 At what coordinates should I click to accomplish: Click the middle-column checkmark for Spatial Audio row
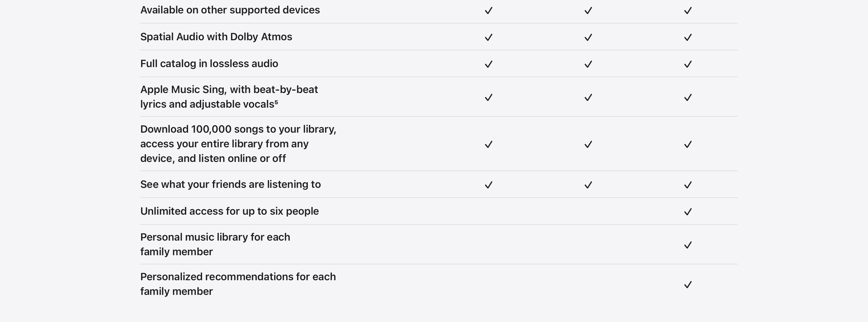588,38
